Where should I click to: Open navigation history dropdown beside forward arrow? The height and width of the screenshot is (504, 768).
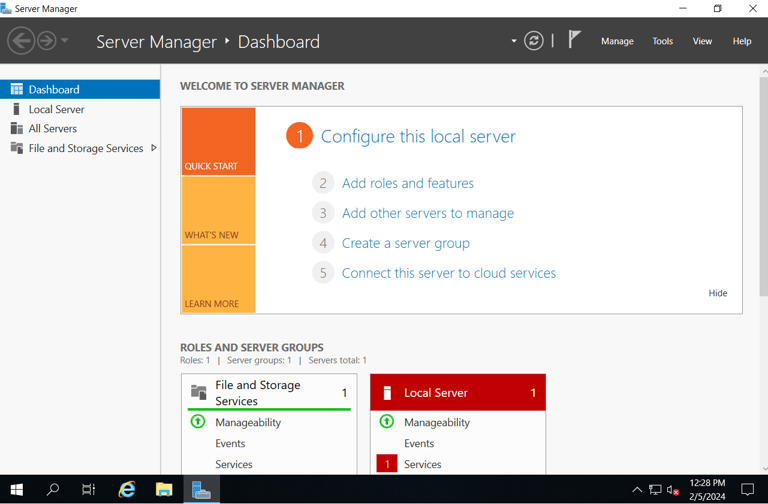coord(65,41)
